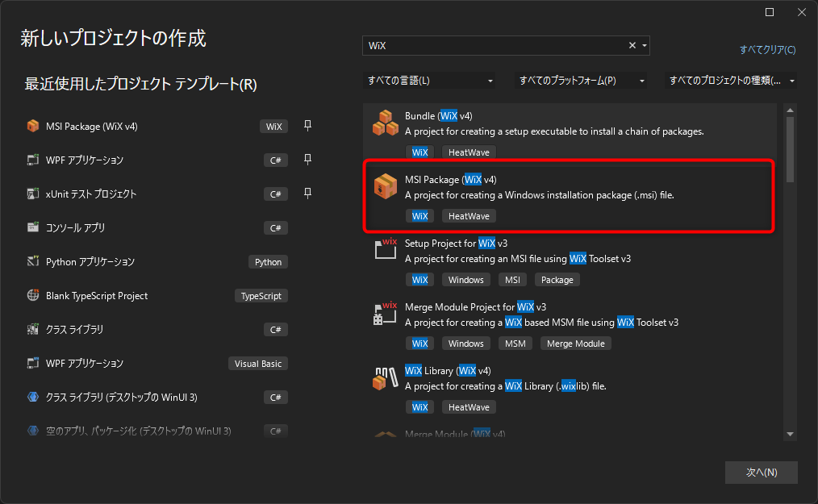Select the MSI Package (WiX v4) result icon
The image size is (818, 504).
tap(386, 186)
